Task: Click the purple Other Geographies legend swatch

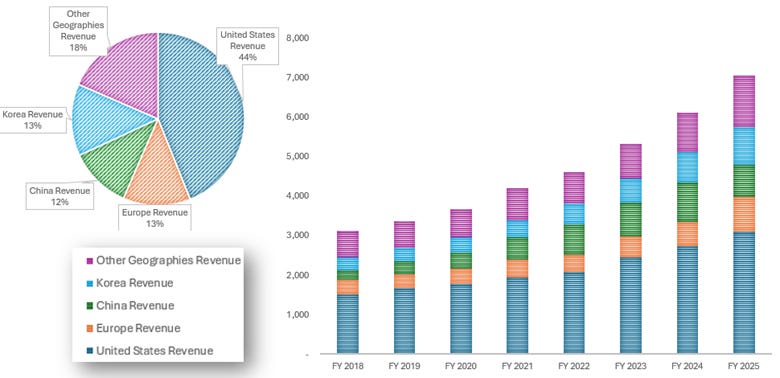Action: [x=90, y=261]
